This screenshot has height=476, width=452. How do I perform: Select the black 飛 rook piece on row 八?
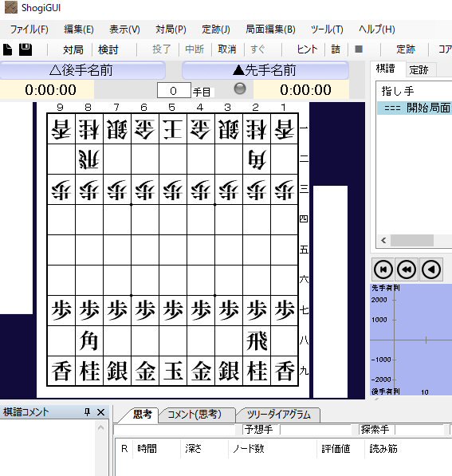pos(257,341)
